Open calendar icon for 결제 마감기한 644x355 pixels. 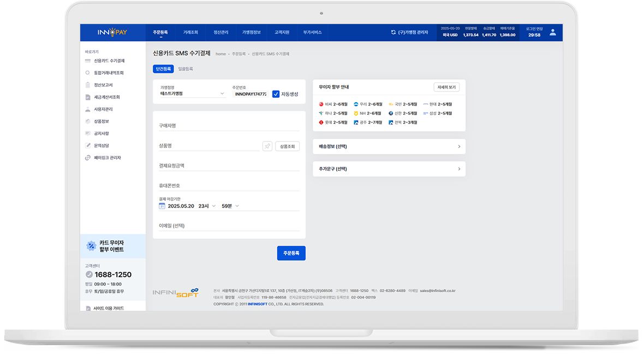(162, 206)
